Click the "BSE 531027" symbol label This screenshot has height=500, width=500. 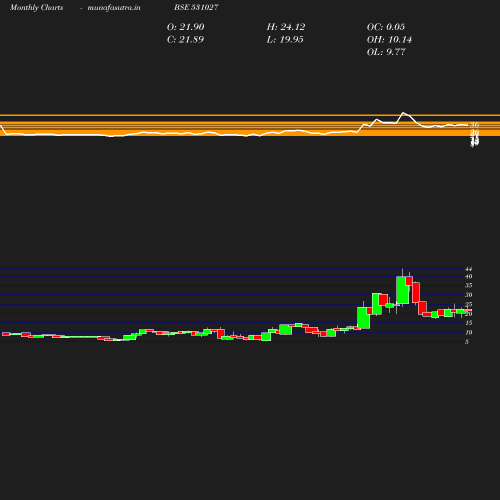[196, 7]
